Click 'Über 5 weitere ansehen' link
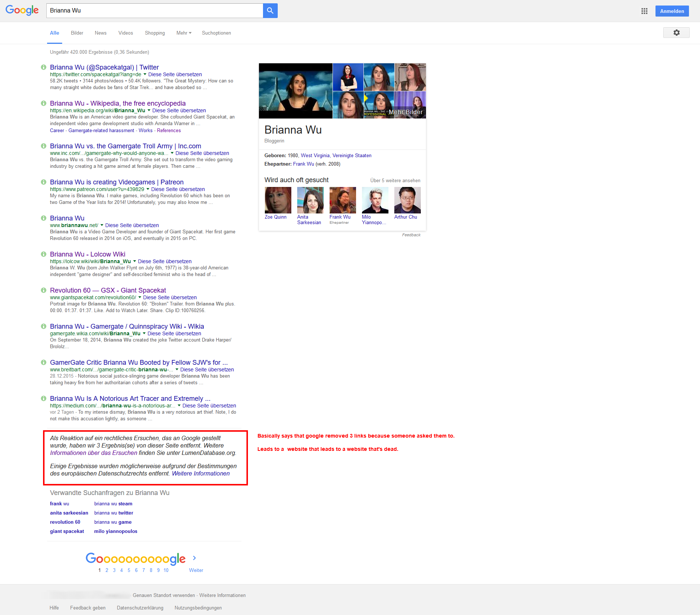The height and width of the screenshot is (615, 700). 395,181
